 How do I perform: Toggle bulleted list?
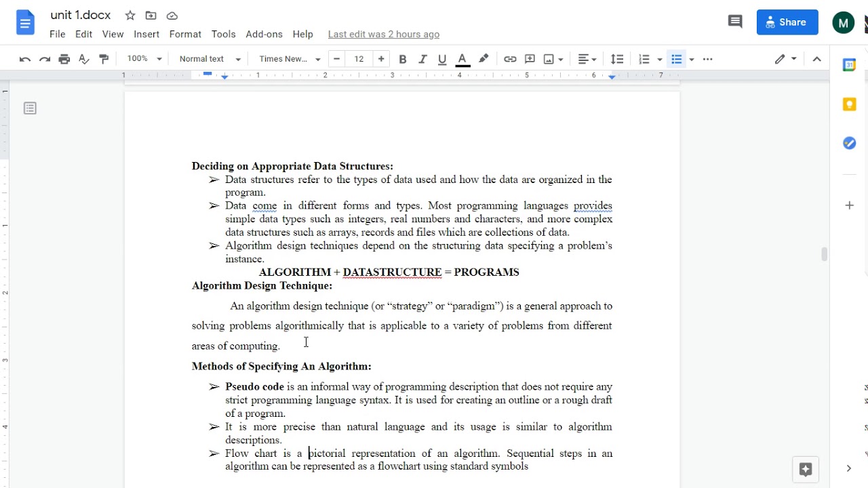coord(676,59)
